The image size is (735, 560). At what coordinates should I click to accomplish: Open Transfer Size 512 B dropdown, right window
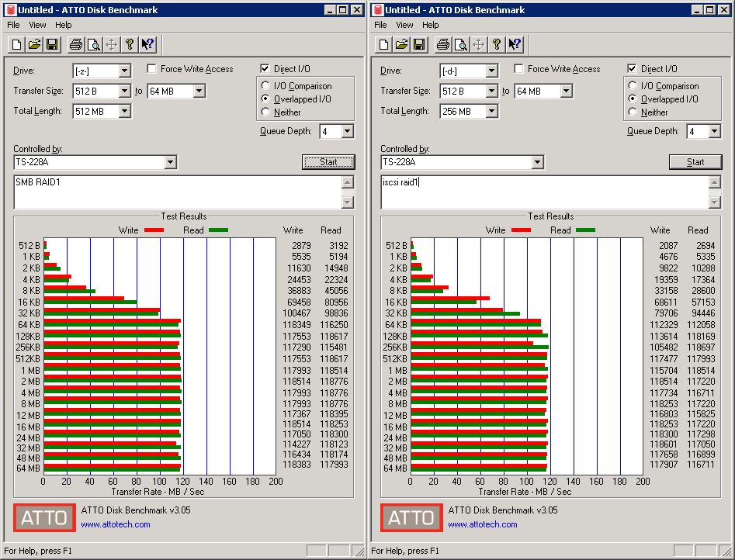tap(492, 91)
